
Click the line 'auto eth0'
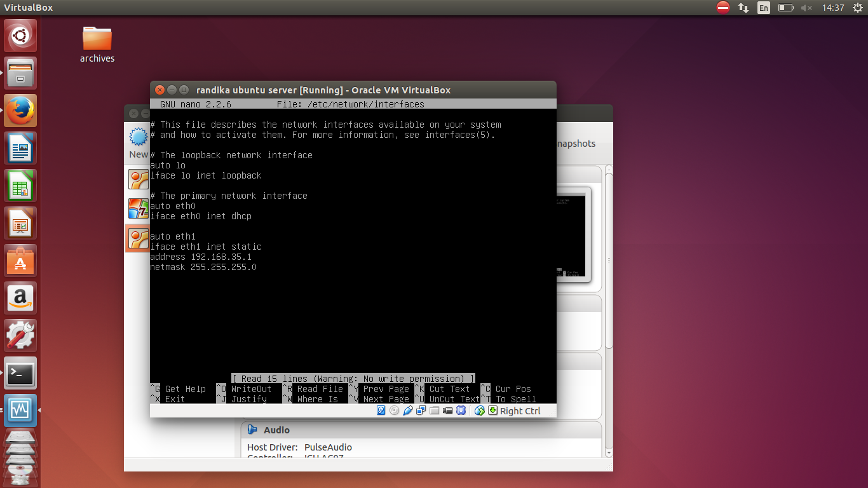click(x=173, y=206)
